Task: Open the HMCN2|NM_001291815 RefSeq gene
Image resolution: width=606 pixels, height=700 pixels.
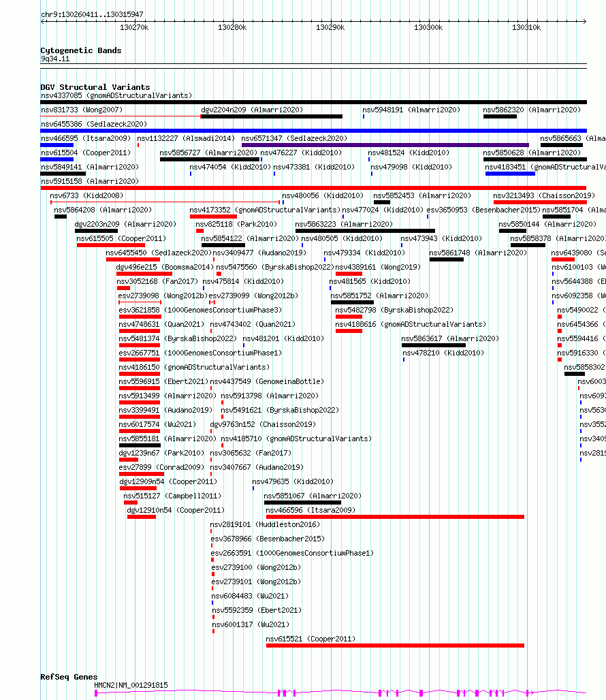Action: 131,685
